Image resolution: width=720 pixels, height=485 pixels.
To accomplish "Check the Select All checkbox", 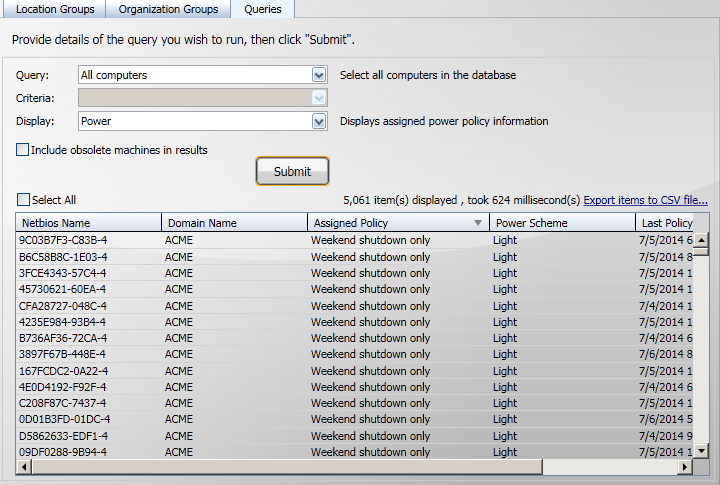I will click(23, 200).
